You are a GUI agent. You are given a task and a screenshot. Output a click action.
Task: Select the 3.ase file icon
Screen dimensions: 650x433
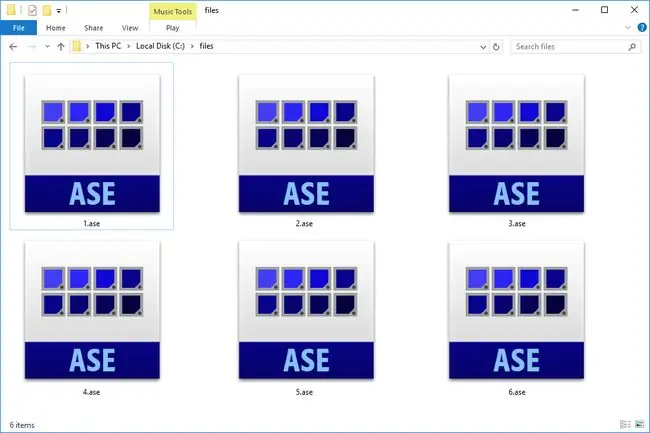click(x=517, y=143)
